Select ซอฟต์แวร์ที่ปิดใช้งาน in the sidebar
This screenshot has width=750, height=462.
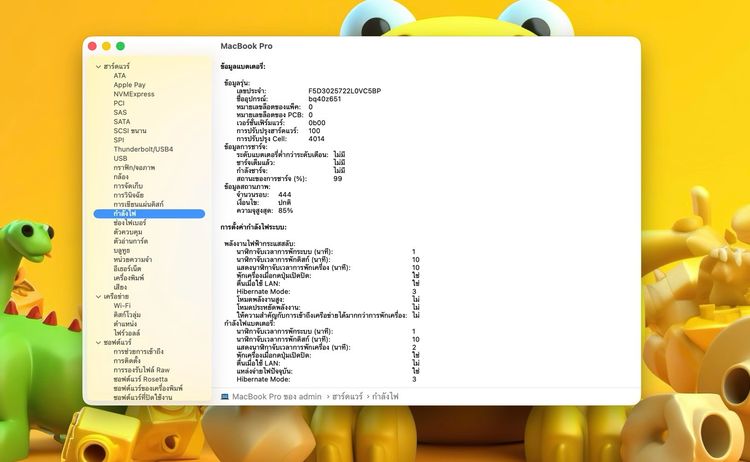pyautogui.click(x=143, y=397)
